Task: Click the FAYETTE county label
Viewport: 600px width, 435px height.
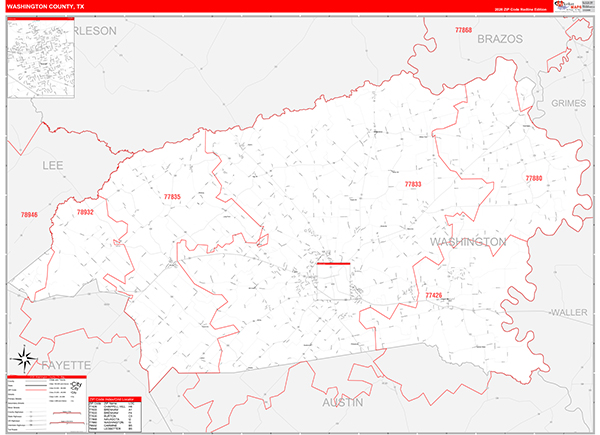Action: (66, 365)
